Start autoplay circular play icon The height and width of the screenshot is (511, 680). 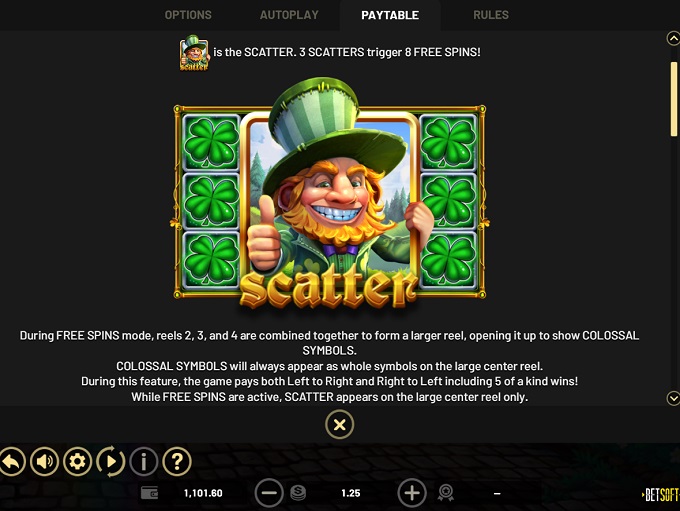click(x=111, y=461)
